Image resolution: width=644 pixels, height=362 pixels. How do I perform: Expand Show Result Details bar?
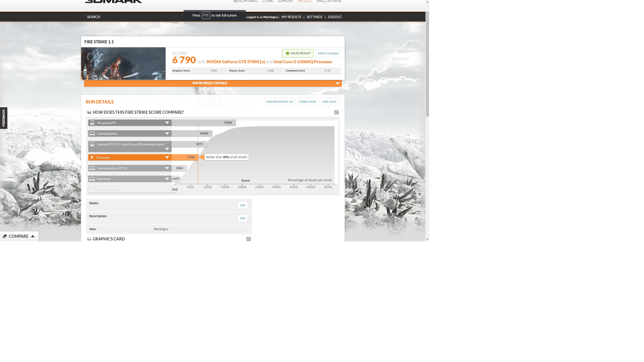click(213, 83)
